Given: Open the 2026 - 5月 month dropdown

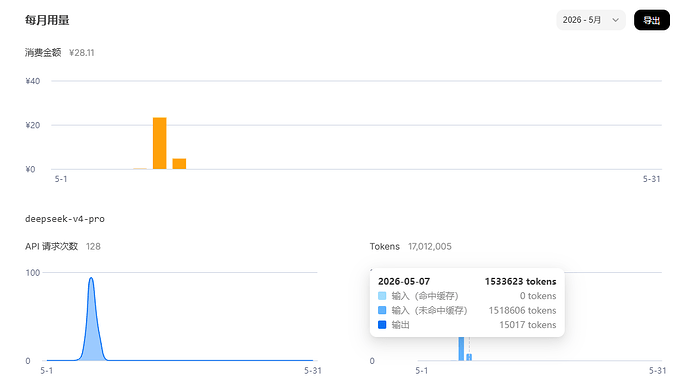Looking at the screenshot, I should point(591,20).
